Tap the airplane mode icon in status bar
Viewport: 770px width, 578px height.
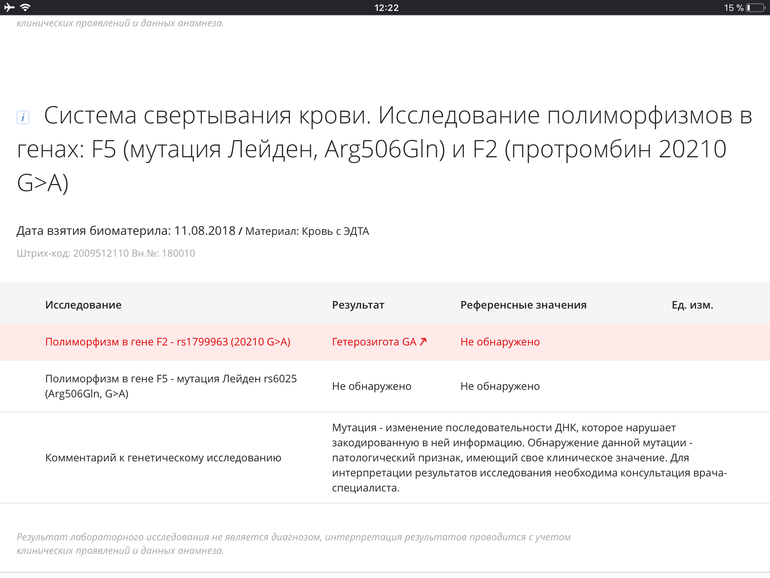coord(10,7)
